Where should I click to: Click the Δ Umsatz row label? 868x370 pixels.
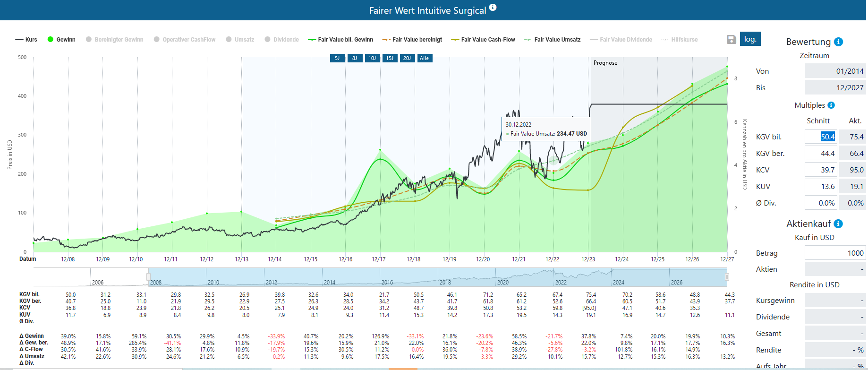click(x=32, y=356)
